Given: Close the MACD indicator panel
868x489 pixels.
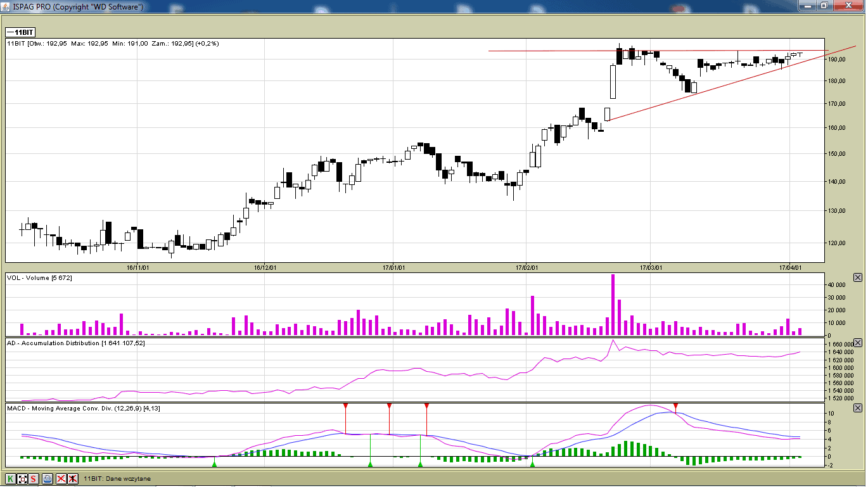Looking at the screenshot, I should tap(858, 409).
